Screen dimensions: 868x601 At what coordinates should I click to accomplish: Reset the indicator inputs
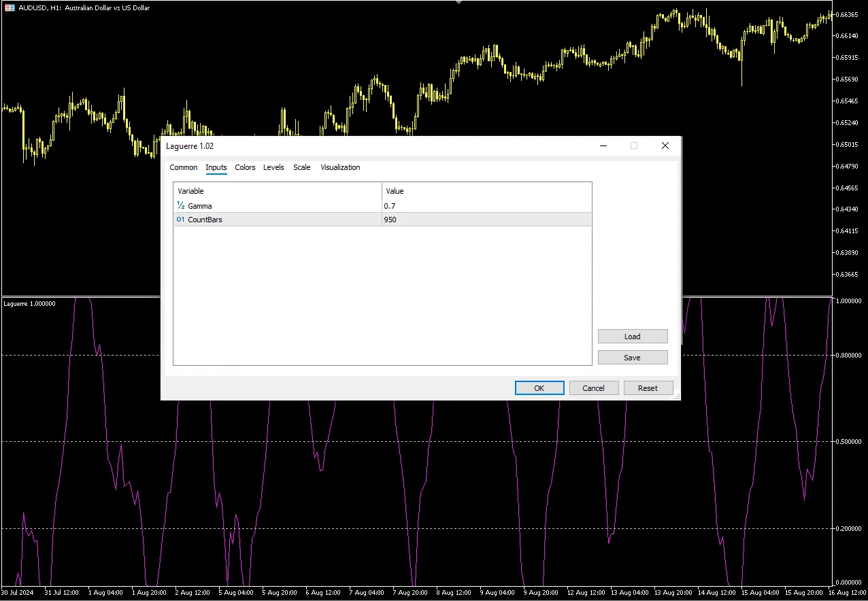(648, 388)
